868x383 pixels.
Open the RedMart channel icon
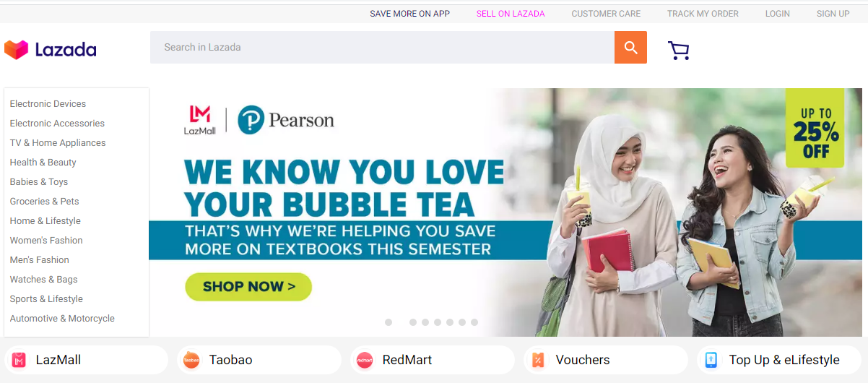pyautogui.click(x=365, y=360)
